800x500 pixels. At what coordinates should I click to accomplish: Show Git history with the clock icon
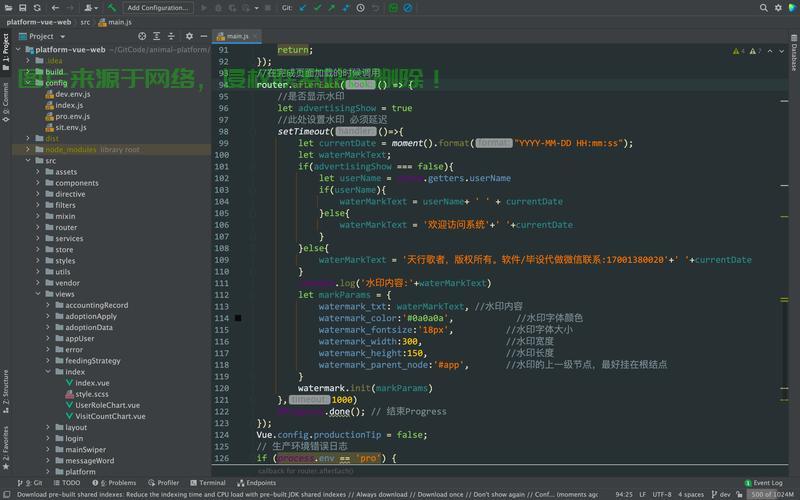pyautogui.click(x=360, y=8)
